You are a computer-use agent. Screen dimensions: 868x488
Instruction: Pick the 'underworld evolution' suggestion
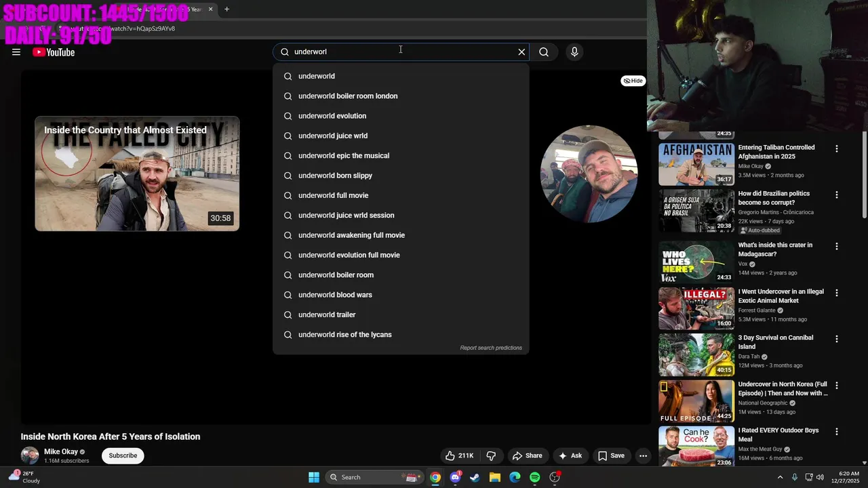401,116
